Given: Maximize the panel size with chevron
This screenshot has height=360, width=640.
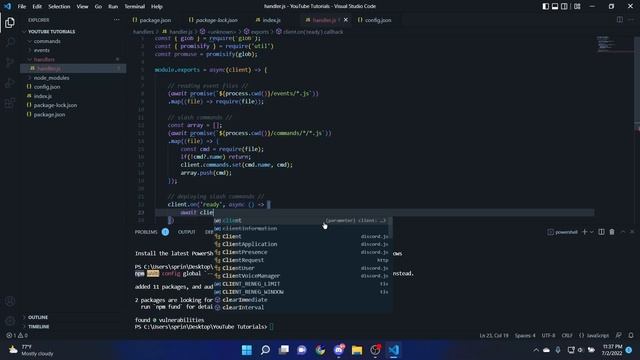Looking at the screenshot, I should pos(623,232).
